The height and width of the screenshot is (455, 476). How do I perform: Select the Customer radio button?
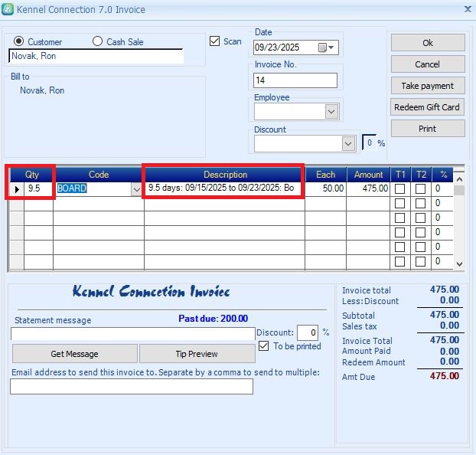(x=19, y=41)
